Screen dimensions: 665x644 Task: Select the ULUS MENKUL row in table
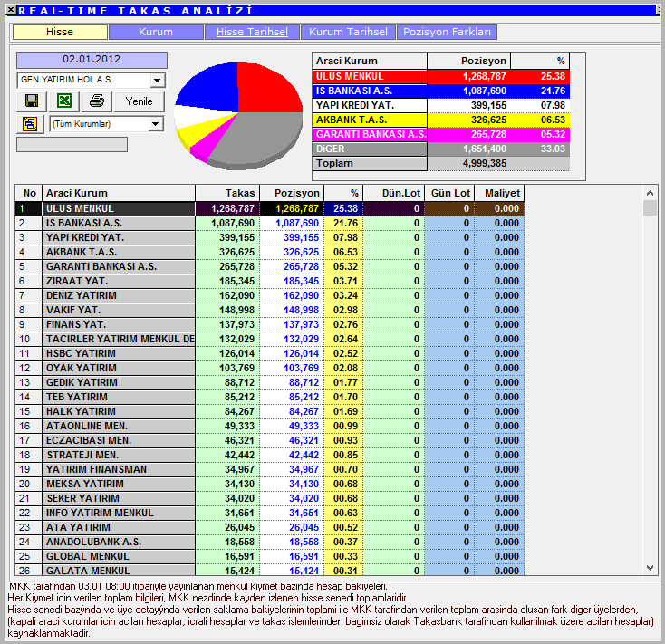click(270, 208)
